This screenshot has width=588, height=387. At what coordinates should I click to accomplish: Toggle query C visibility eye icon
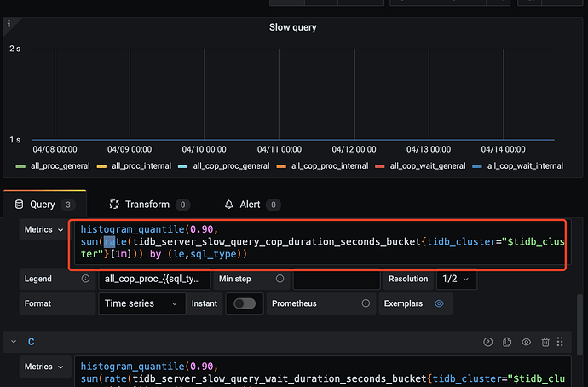[526, 342]
